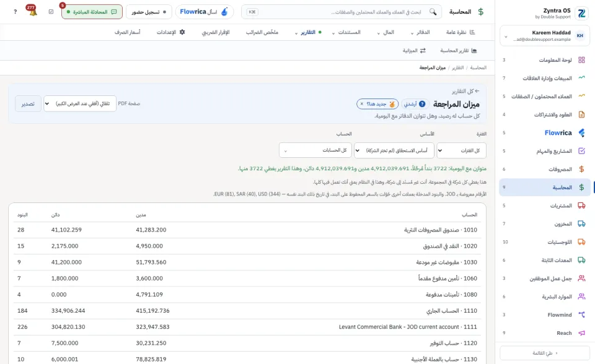Click the تصدير export button

(x=28, y=103)
